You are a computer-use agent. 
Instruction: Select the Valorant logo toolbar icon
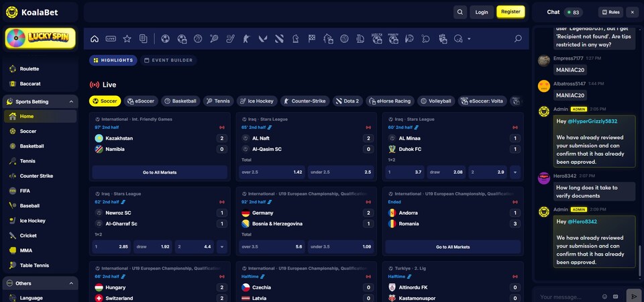point(263,39)
